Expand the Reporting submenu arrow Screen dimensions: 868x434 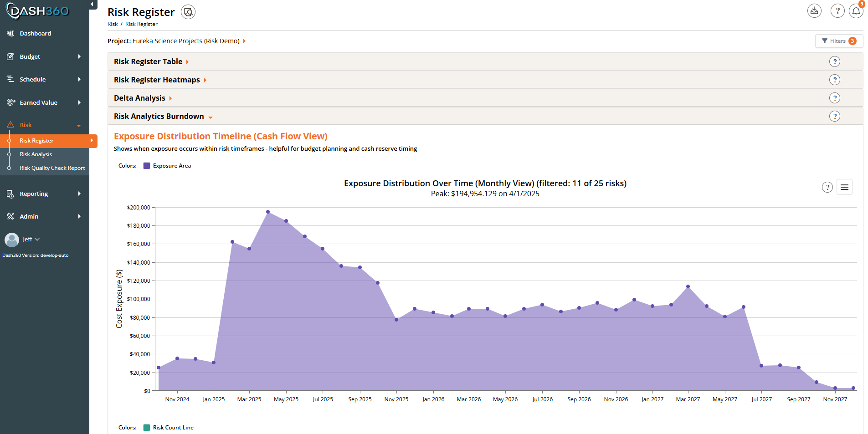[x=79, y=194]
